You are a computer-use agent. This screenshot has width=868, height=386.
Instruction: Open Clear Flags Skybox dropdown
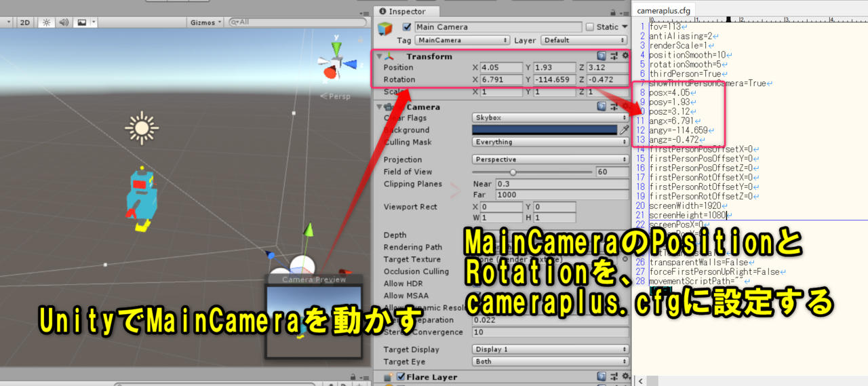pos(551,117)
